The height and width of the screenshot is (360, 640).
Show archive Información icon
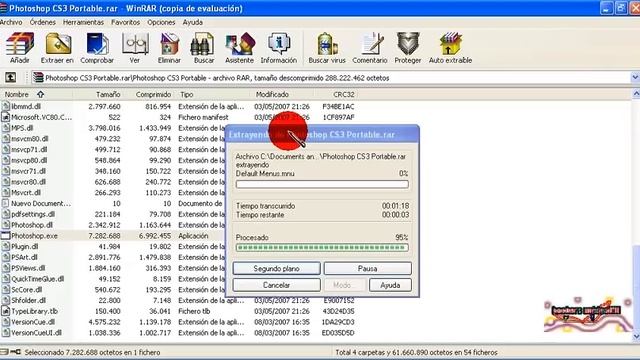[279, 44]
